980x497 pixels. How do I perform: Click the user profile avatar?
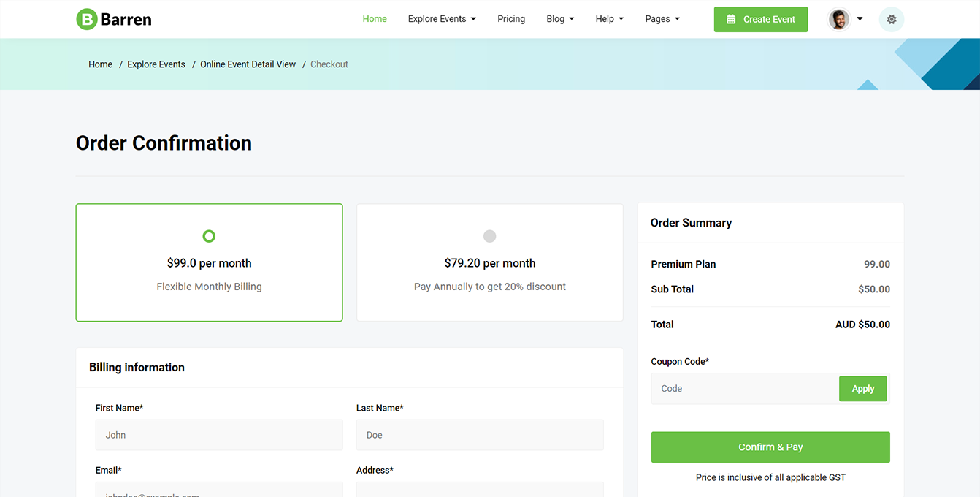(839, 19)
